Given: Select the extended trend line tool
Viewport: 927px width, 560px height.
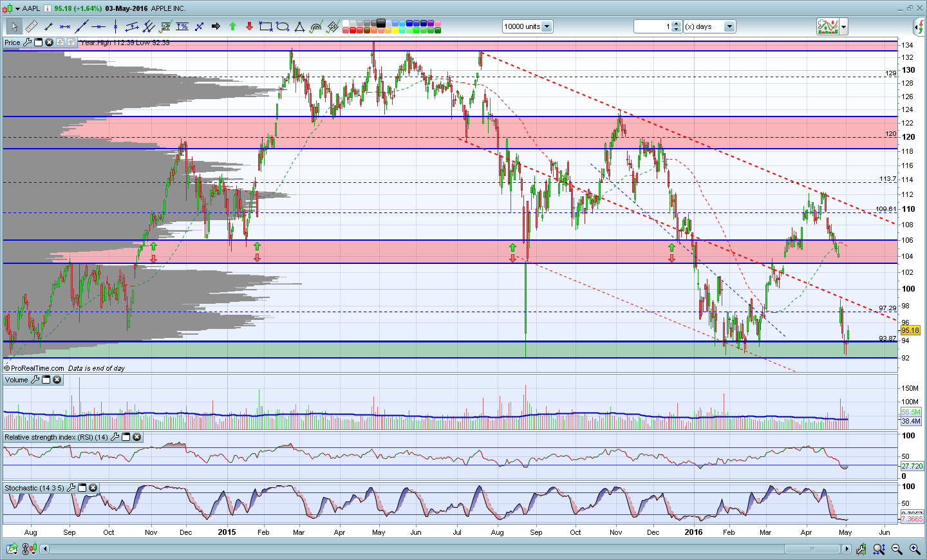Looking at the screenshot, I should point(82,26).
